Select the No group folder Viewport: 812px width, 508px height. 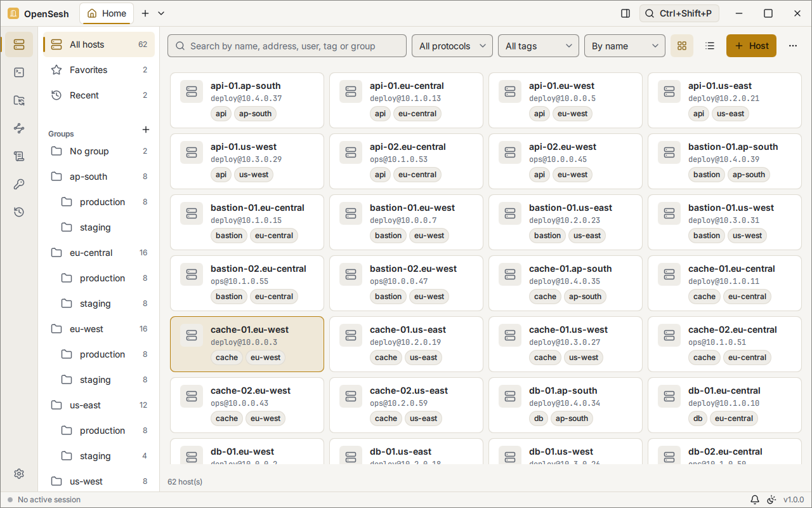click(99, 151)
